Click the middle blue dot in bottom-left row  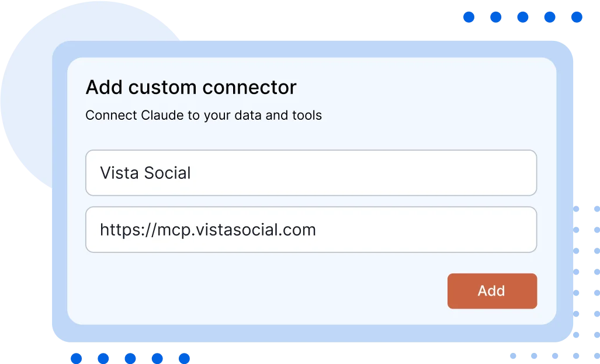(130, 356)
